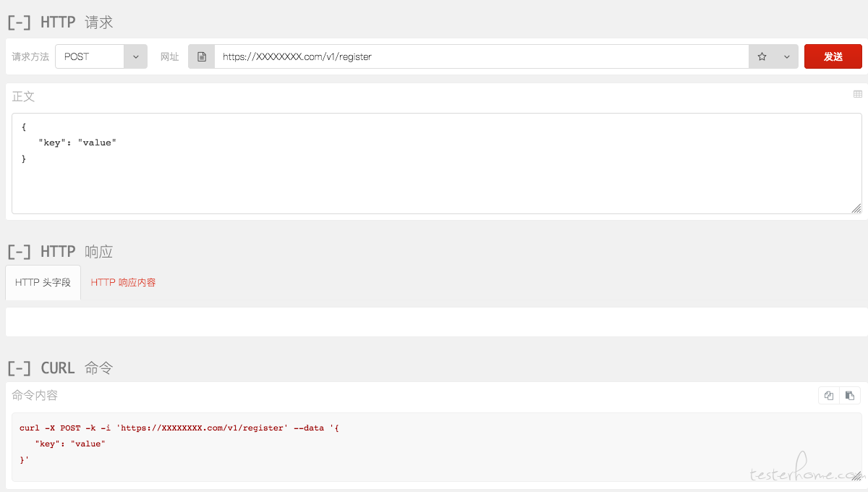Screen dimensions: 868x492
Task: Click the copy icon for curl command
Action: [829, 395]
